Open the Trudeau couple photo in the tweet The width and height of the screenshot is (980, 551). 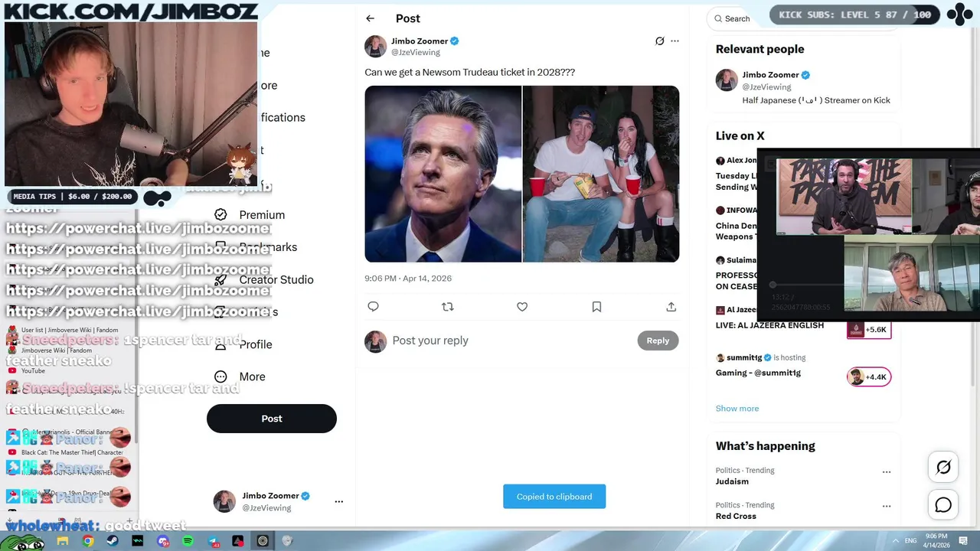[601, 174]
